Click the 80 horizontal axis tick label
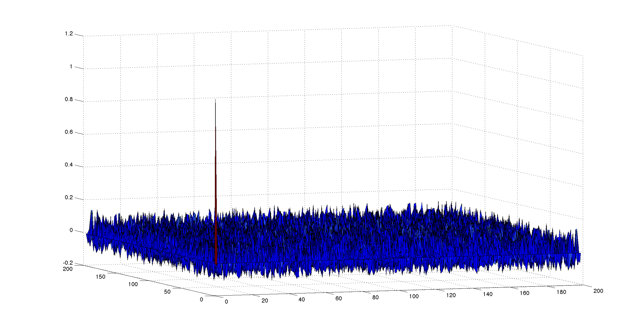Viewport: 644px width, 332px height. (x=375, y=297)
